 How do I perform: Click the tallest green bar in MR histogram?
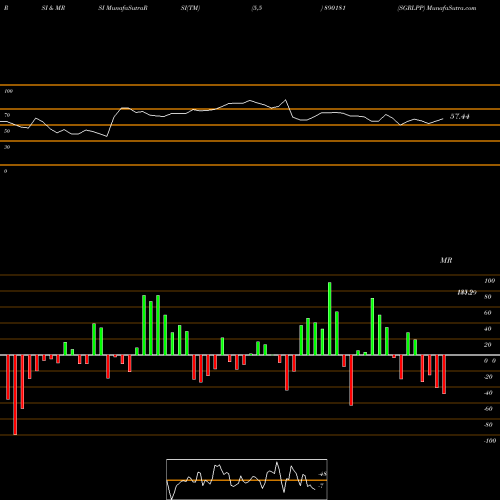coord(330,319)
